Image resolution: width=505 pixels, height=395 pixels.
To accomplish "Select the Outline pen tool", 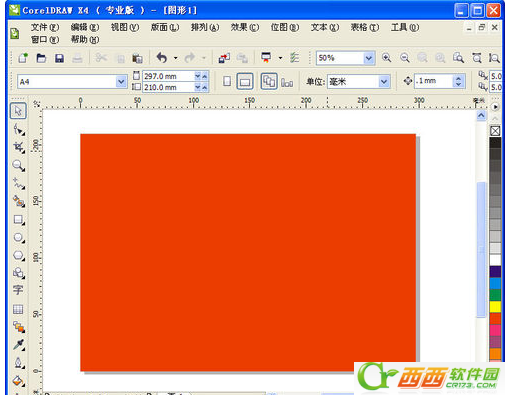I will (18, 363).
